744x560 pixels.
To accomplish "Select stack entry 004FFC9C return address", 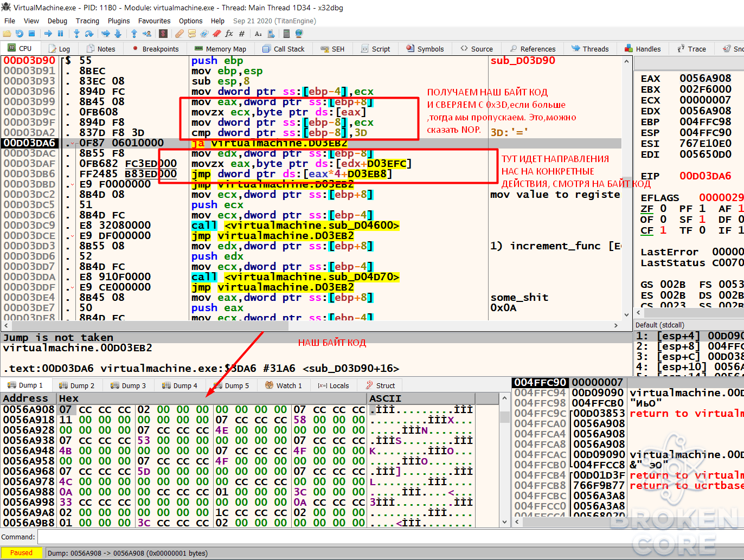I will click(628, 414).
